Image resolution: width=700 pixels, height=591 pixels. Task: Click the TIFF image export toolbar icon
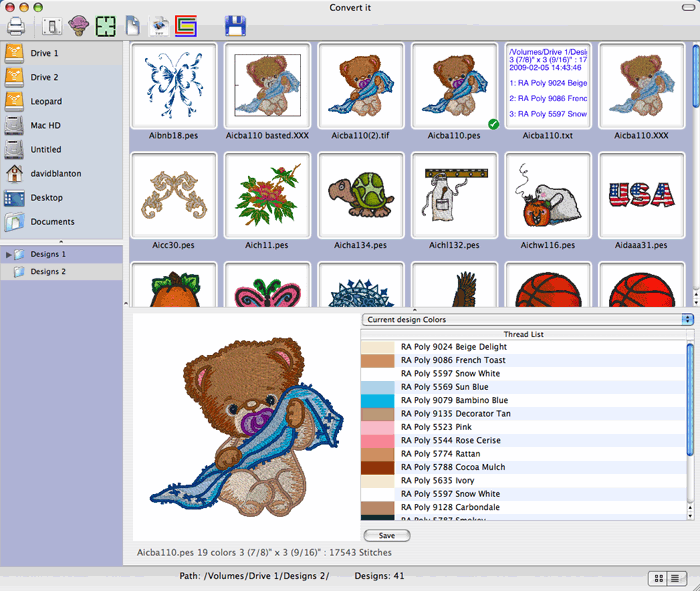pyautogui.click(x=160, y=26)
